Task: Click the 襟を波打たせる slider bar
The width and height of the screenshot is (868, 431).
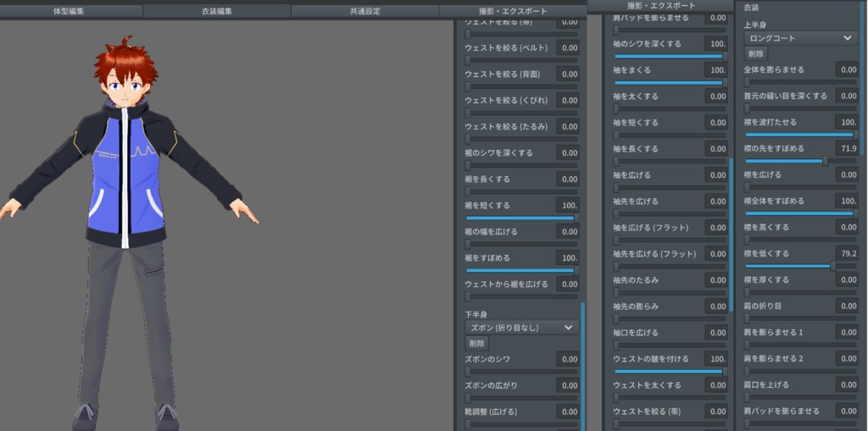Action: pyautogui.click(x=800, y=135)
